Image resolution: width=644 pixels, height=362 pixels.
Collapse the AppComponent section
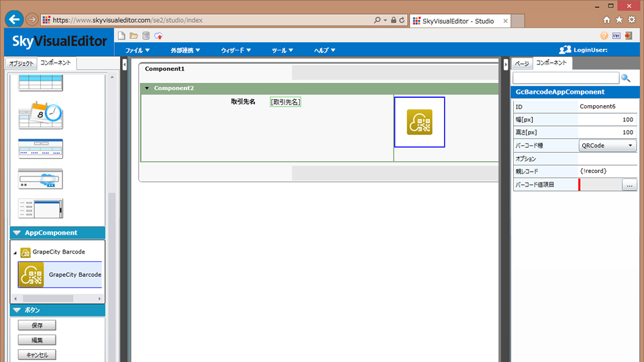coord(17,233)
